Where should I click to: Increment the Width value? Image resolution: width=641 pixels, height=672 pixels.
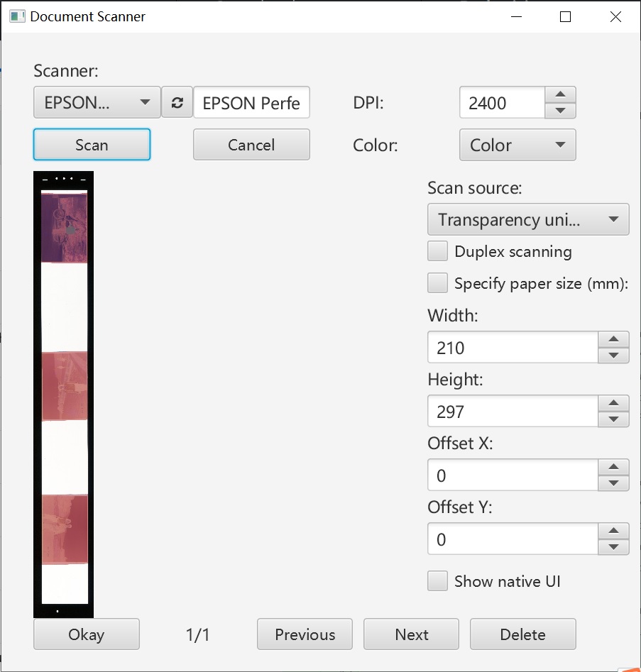pos(613,340)
